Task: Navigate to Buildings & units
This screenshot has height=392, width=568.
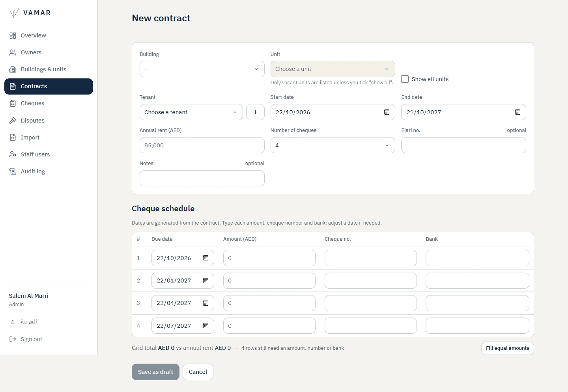Action: (49, 69)
